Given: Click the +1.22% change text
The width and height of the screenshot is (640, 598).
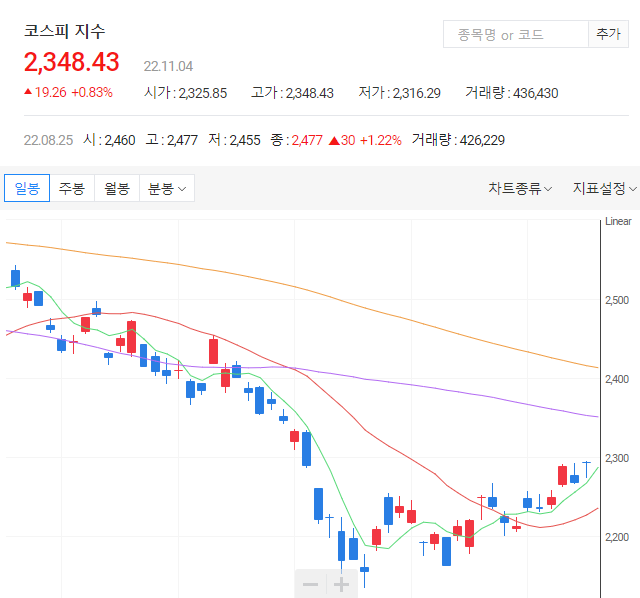Looking at the screenshot, I should (x=381, y=140).
